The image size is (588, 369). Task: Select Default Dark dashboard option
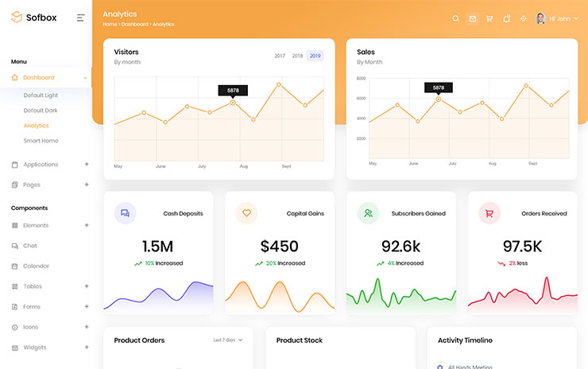(x=41, y=111)
